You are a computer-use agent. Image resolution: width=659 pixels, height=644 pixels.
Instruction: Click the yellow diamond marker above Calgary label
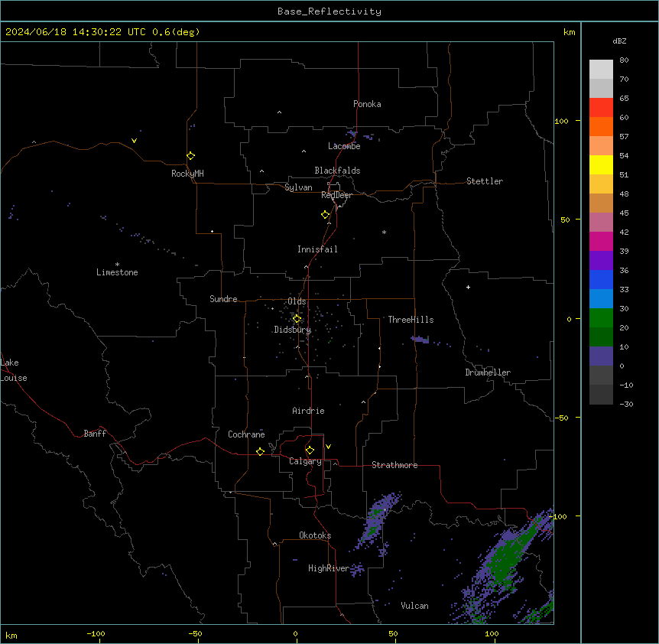coord(310,450)
